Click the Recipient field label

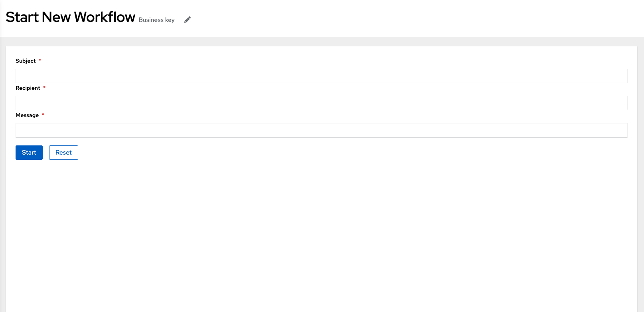tap(28, 88)
